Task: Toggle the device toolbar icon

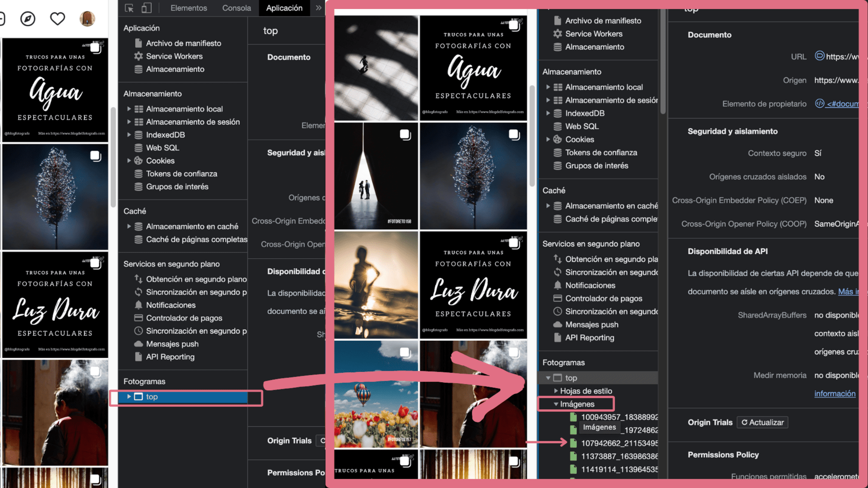Action: (146, 8)
